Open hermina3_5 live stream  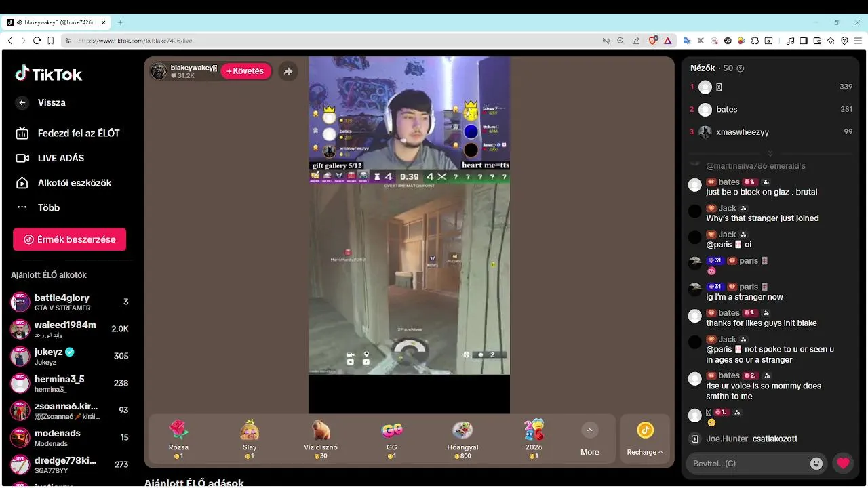pos(69,384)
